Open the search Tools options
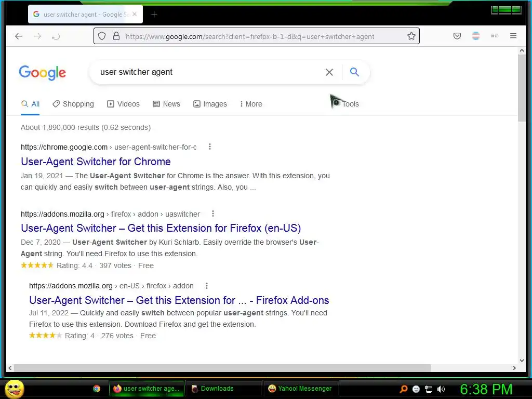 [350, 104]
